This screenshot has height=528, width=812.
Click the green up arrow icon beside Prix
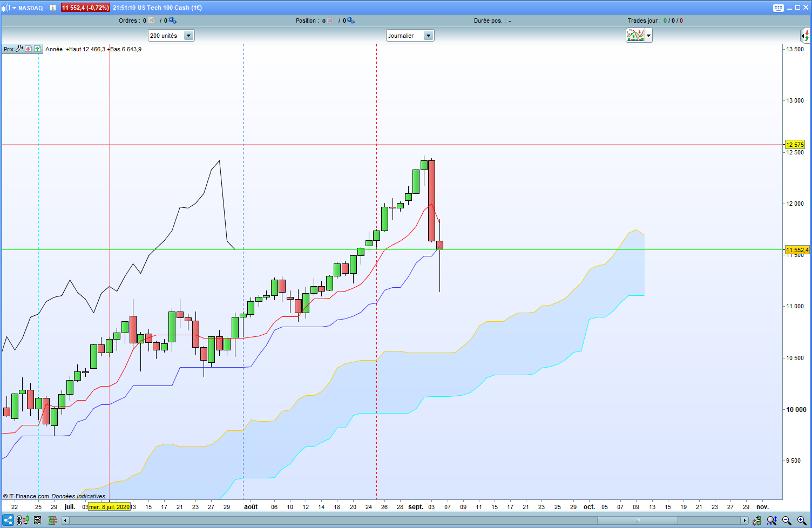(37, 49)
